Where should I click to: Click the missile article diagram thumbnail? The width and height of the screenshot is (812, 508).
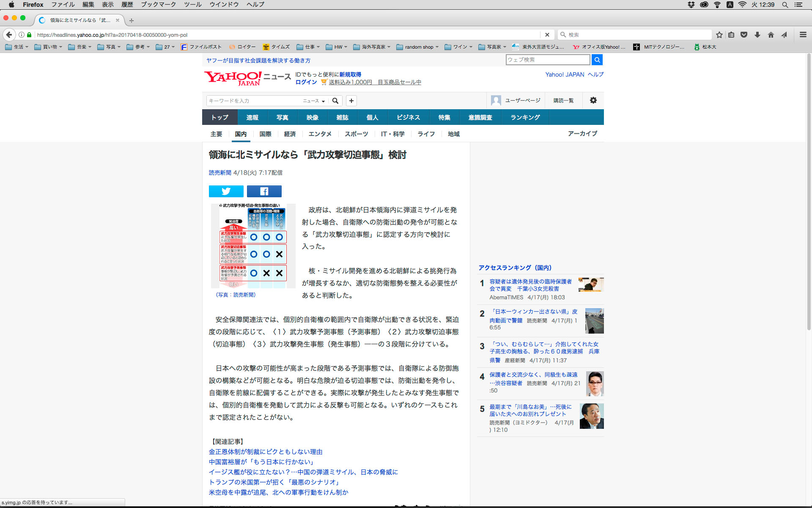click(x=253, y=246)
